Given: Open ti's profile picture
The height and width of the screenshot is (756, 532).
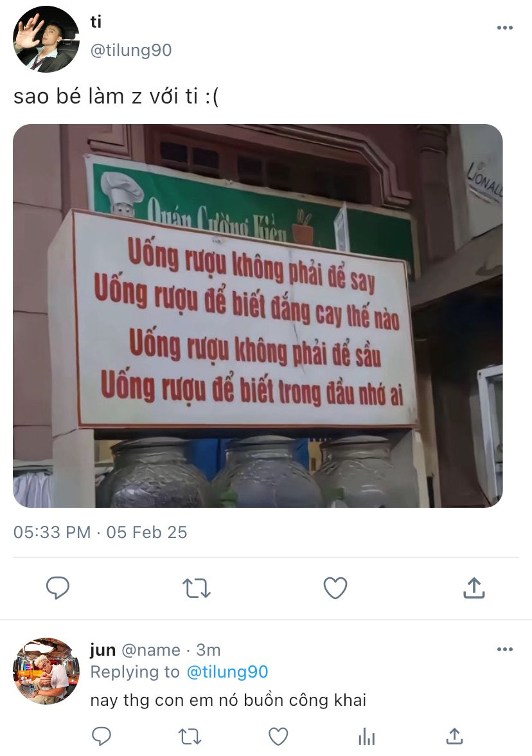Looking at the screenshot, I should (x=46, y=39).
